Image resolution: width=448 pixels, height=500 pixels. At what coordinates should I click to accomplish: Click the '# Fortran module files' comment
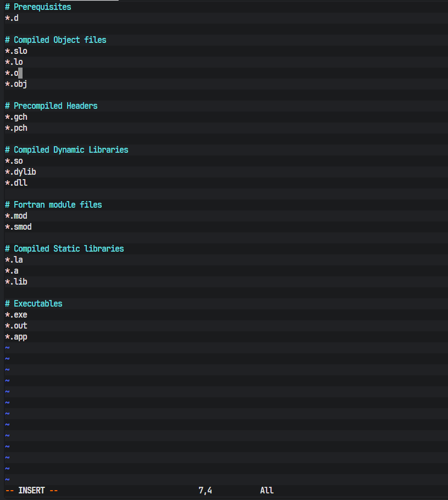53,205
